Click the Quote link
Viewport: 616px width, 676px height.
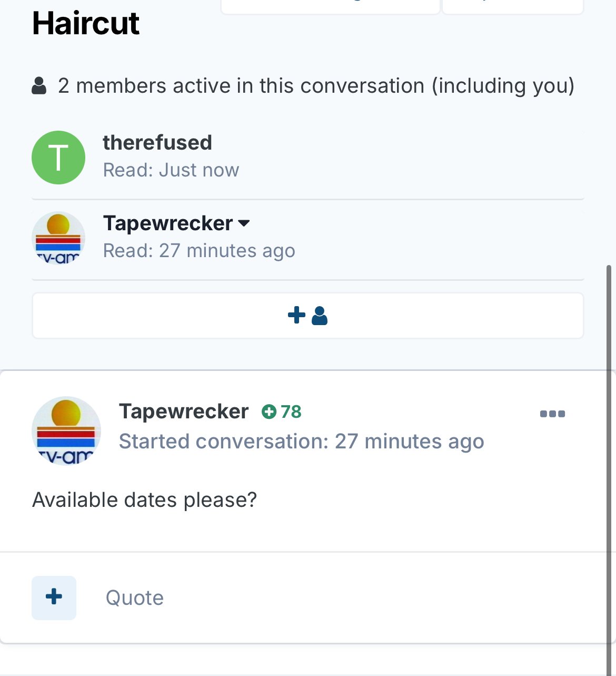[x=135, y=598]
